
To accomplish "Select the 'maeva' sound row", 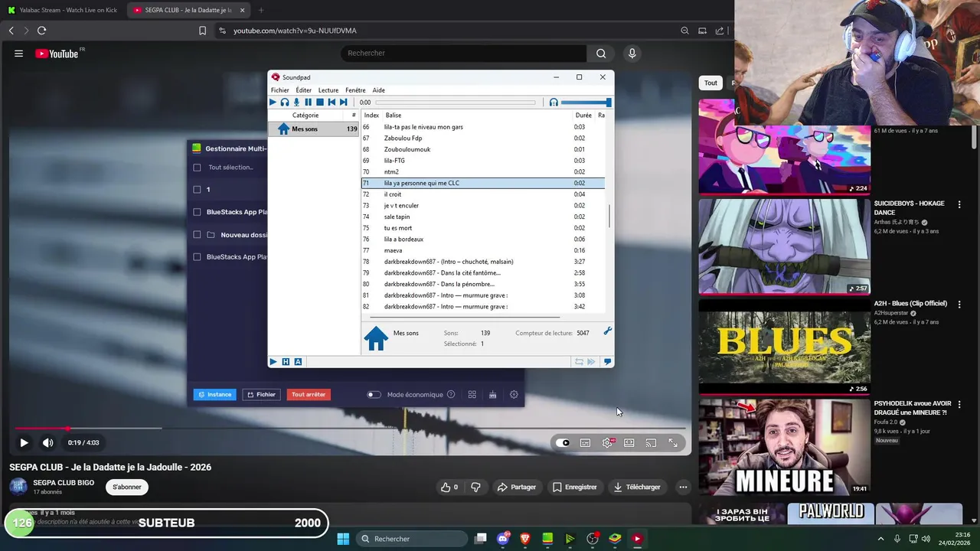I will (483, 250).
